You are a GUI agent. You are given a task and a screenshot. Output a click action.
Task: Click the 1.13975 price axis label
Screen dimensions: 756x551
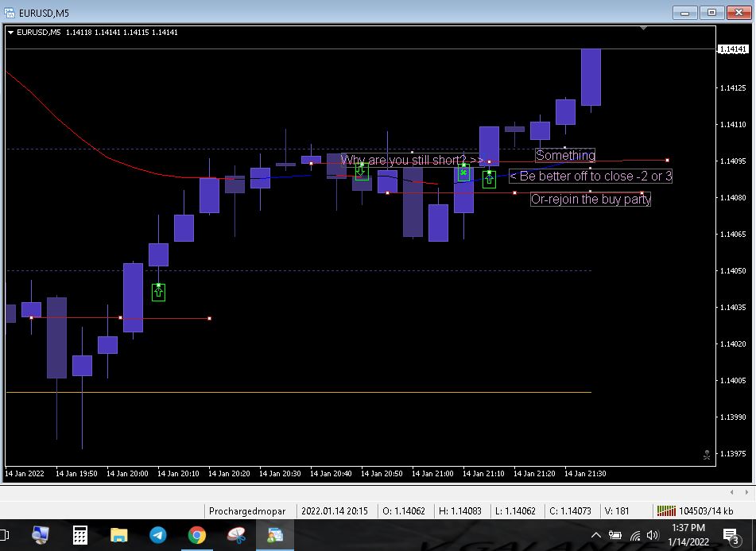click(733, 454)
